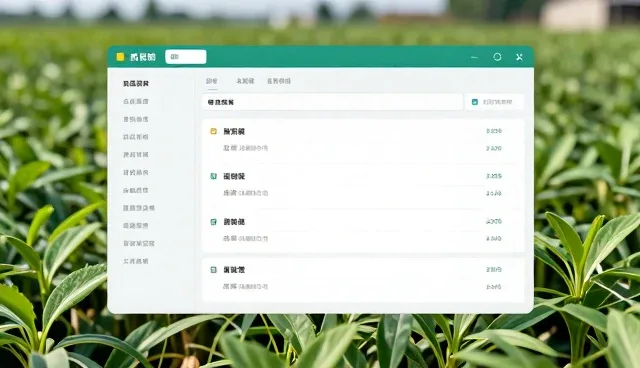The image size is (640, 368).
Task: Open the bottom card entry by its bold title
Action: tap(234, 270)
